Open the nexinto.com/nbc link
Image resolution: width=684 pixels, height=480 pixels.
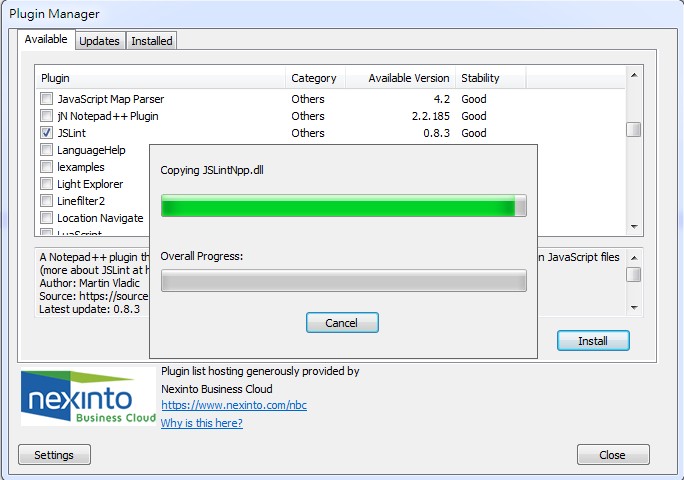coord(234,405)
